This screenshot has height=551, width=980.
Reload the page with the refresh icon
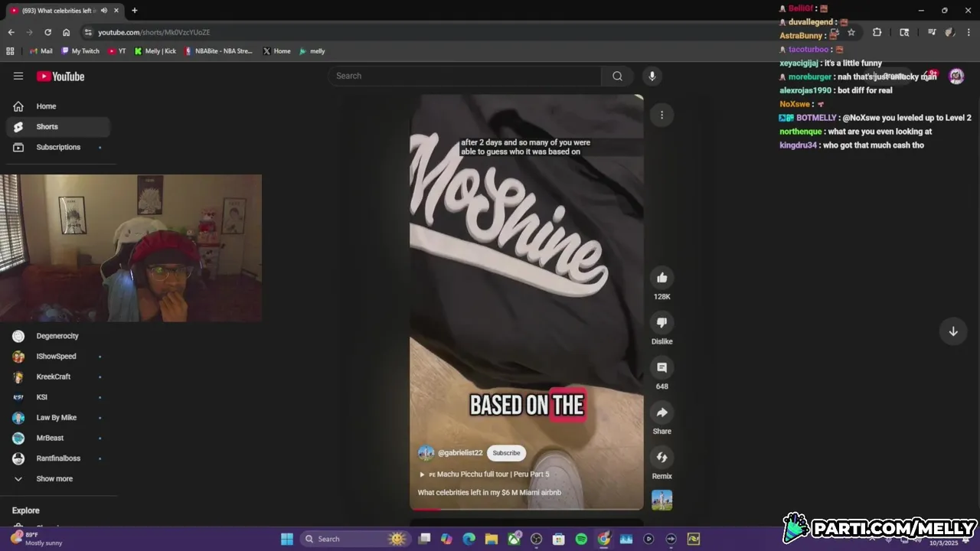[x=47, y=32]
